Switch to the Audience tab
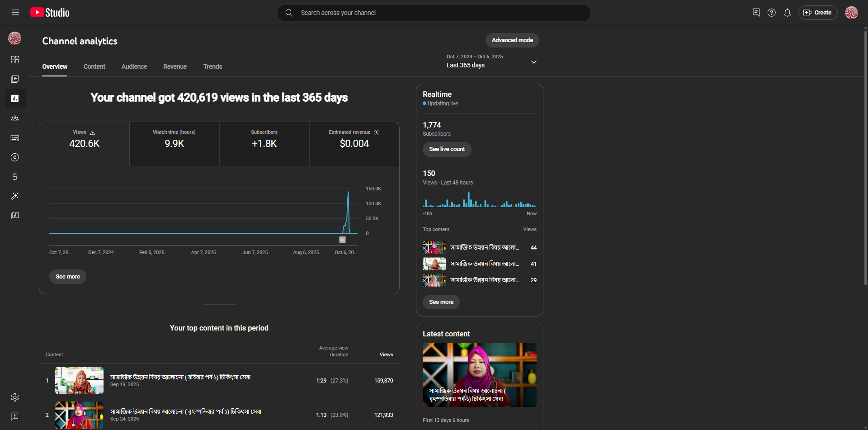The width and height of the screenshot is (868, 430). [x=134, y=66]
